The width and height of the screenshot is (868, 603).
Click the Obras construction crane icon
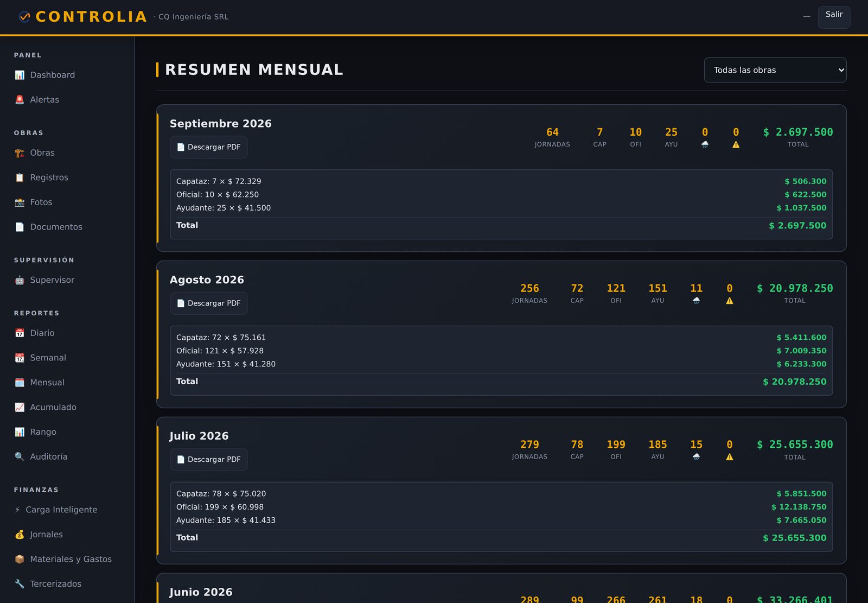point(20,153)
